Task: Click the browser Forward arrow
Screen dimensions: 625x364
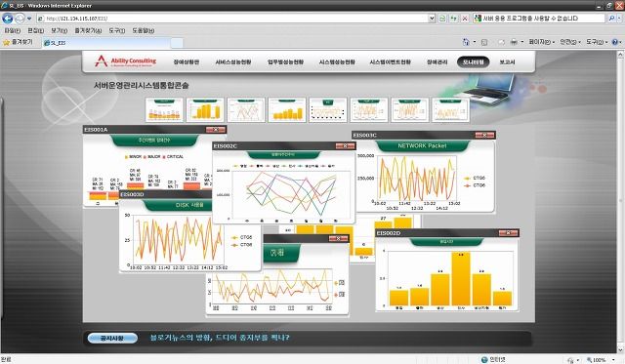Action: coord(20,19)
